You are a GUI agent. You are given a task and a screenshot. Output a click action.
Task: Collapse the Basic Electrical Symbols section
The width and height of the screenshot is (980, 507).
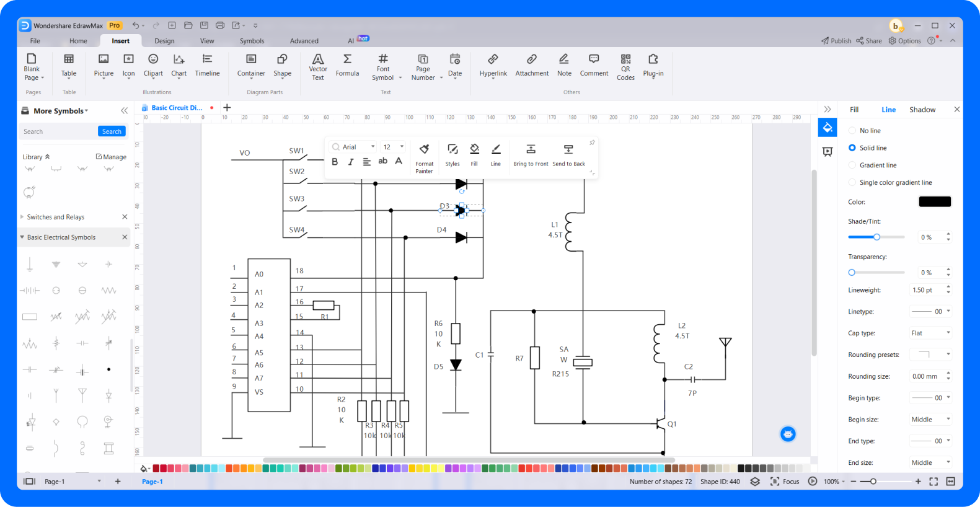[22, 237]
